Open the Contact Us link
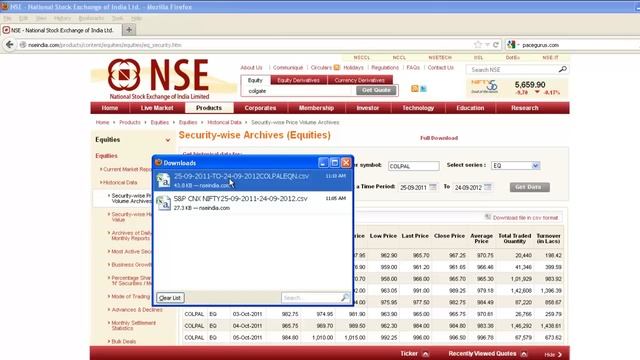The width and height of the screenshot is (640, 360). pos(440,67)
